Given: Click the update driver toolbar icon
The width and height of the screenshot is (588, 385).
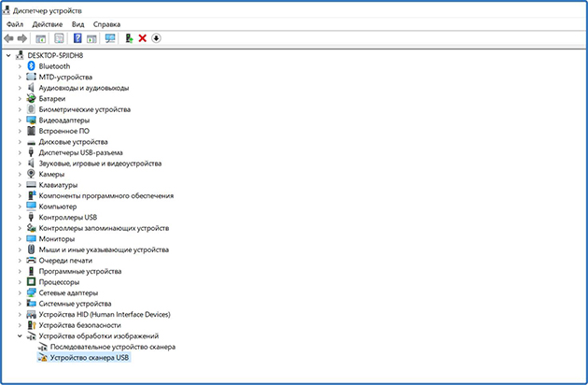Looking at the screenshot, I should point(128,38).
